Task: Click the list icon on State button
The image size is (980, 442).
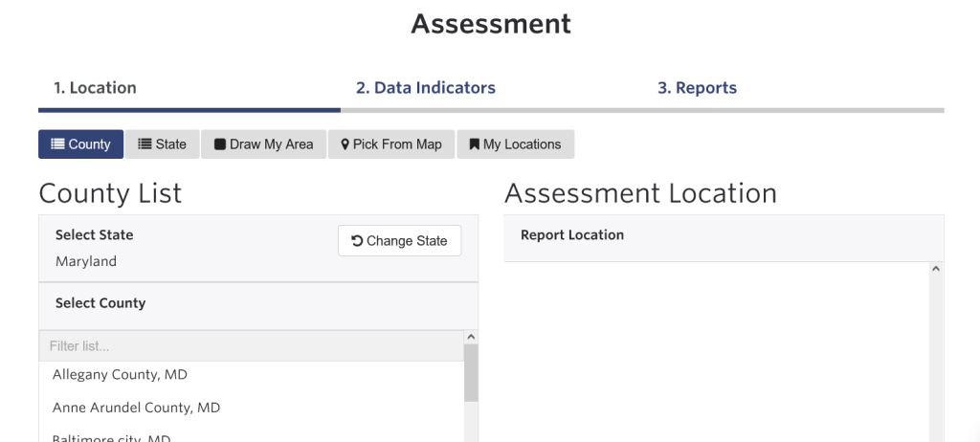Action: click(x=145, y=144)
